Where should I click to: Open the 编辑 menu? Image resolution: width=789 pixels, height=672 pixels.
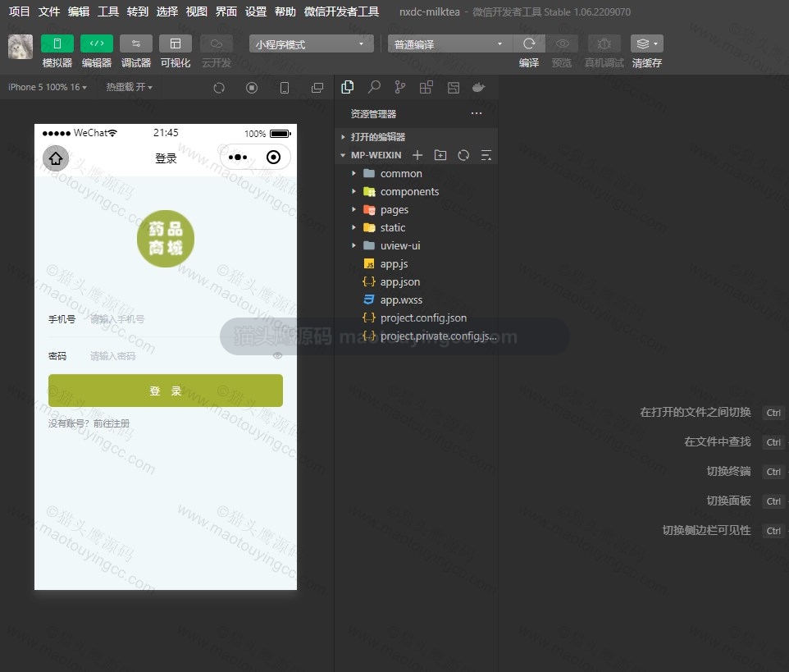[79, 11]
